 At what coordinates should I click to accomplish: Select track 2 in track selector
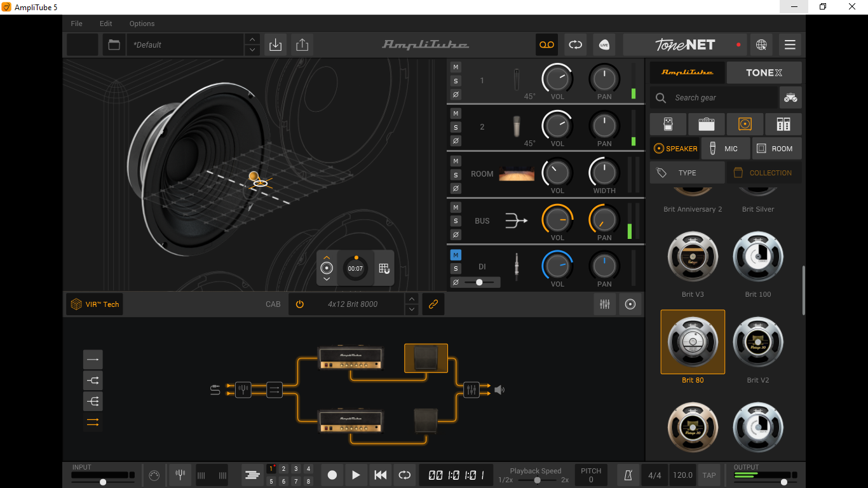pos(284,469)
